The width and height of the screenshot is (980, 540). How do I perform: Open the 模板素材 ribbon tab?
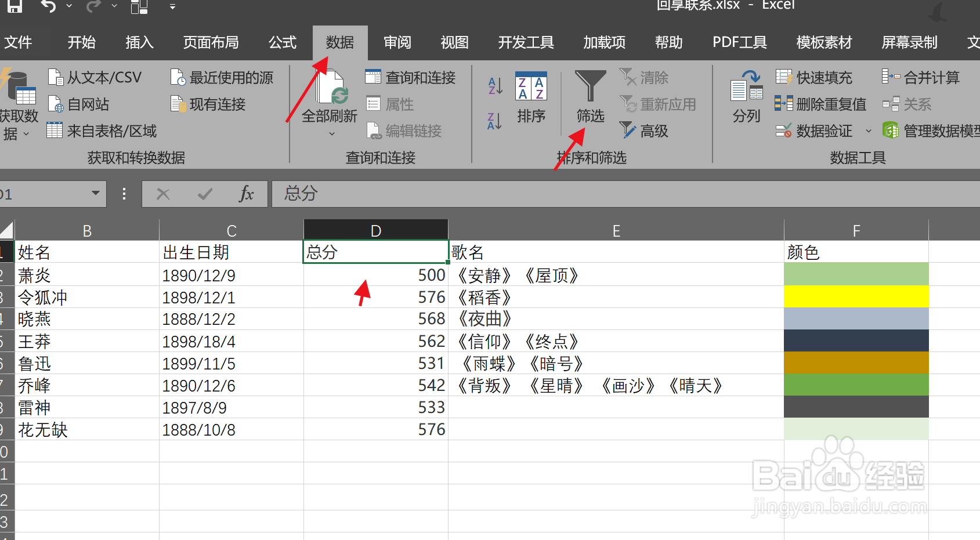[824, 42]
